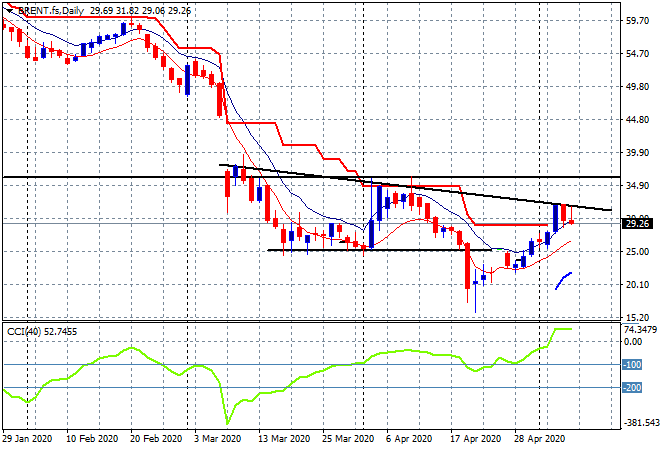Click the 28 Apr 2020 date label
The height and width of the screenshot is (450, 660).
[540, 439]
